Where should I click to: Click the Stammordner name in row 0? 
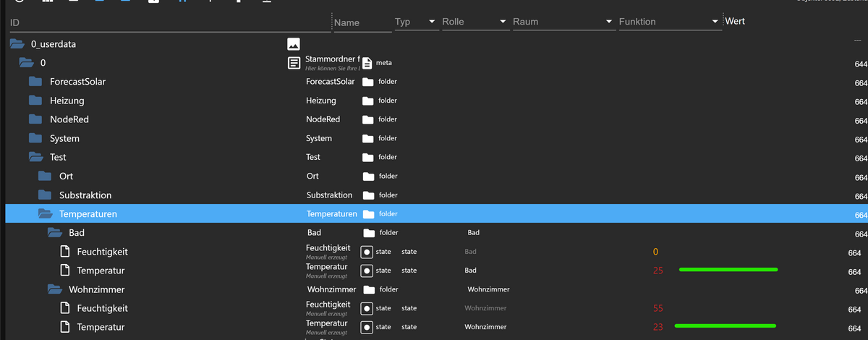pos(333,59)
